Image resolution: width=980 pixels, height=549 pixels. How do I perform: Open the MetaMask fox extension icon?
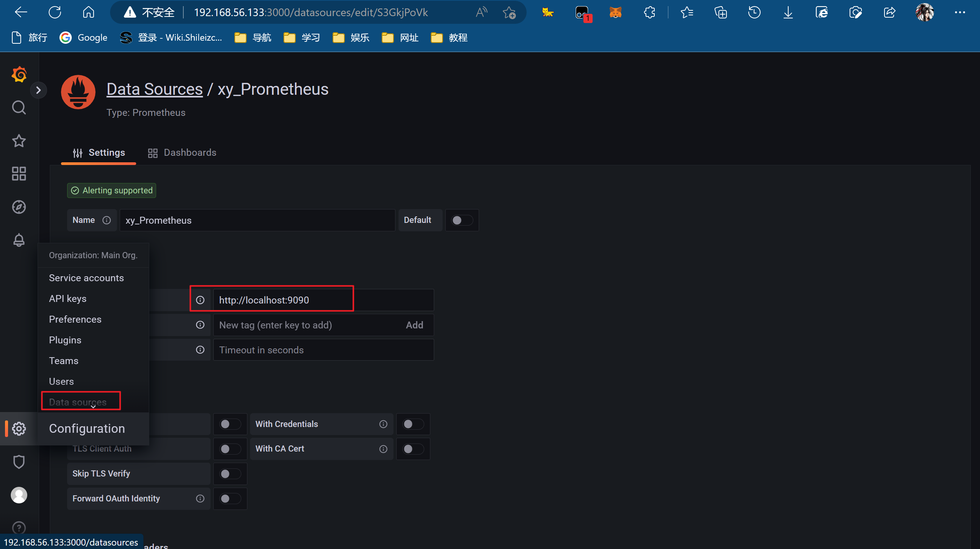point(615,13)
